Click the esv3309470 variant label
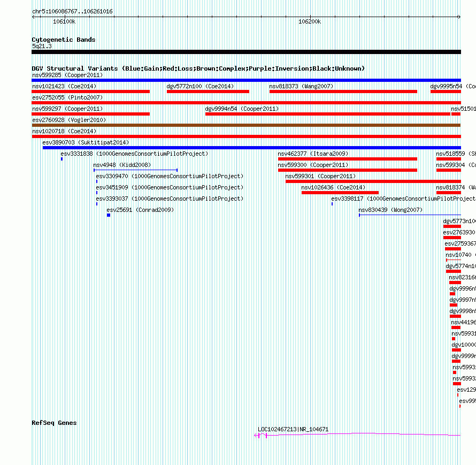Image resolution: width=476 pixels, height=465 pixels. [x=170, y=176]
